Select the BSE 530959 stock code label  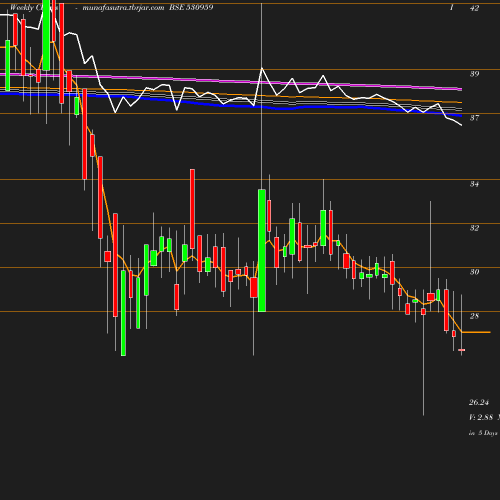coord(191,7)
